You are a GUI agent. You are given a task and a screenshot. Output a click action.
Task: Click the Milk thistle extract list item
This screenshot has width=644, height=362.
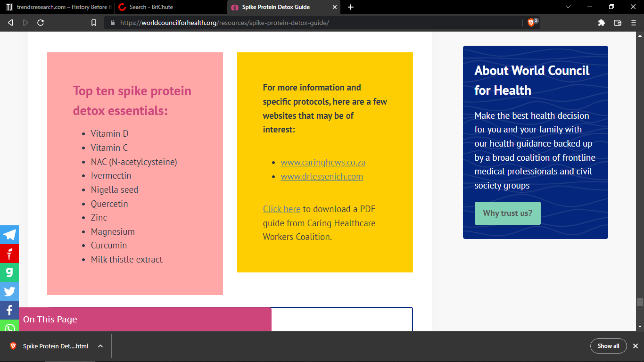127,260
